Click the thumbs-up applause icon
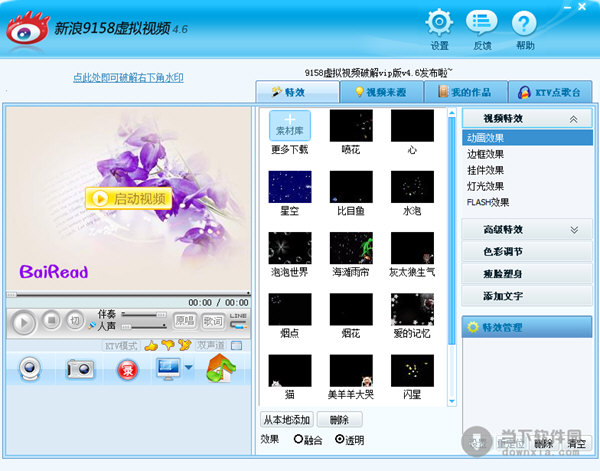Image resolution: width=600 pixels, height=471 pixels. click(151, 346)
